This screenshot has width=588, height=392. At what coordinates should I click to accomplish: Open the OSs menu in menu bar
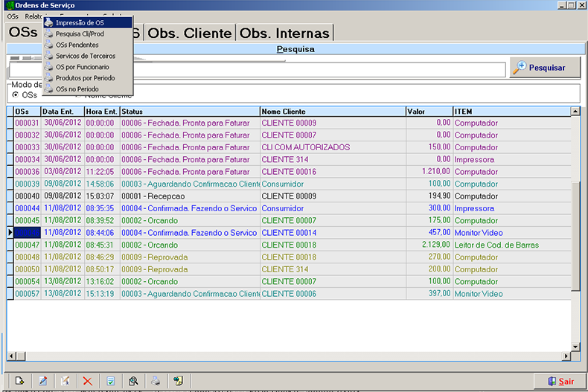pos(13,16)
